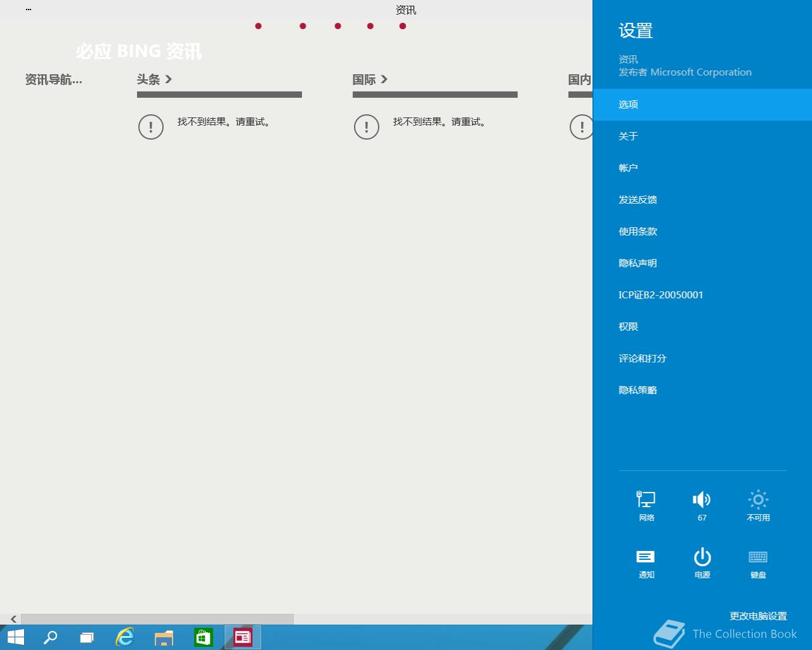Click warning icon under 国际 section
812x650 pixels.
coord(367,127)
